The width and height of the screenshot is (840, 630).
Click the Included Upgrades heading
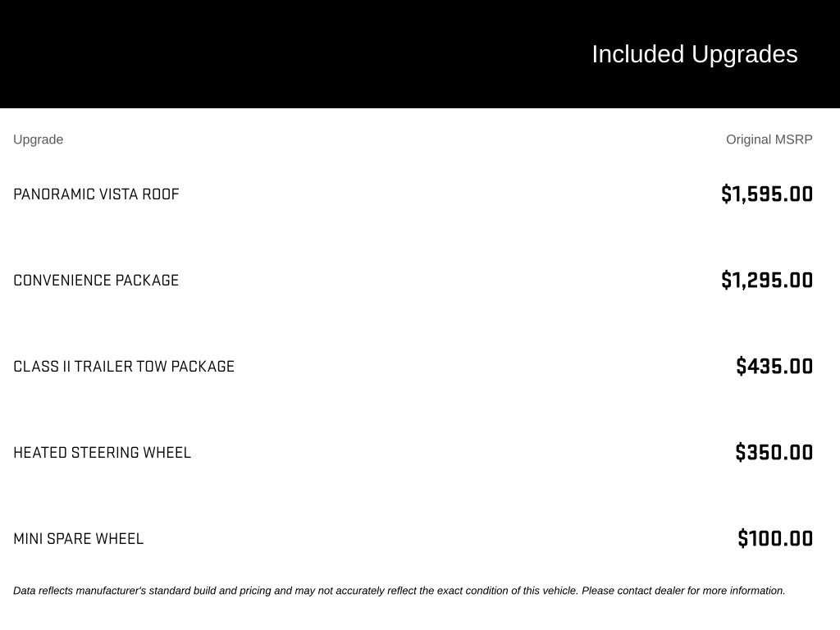click(x=694, y=55)
